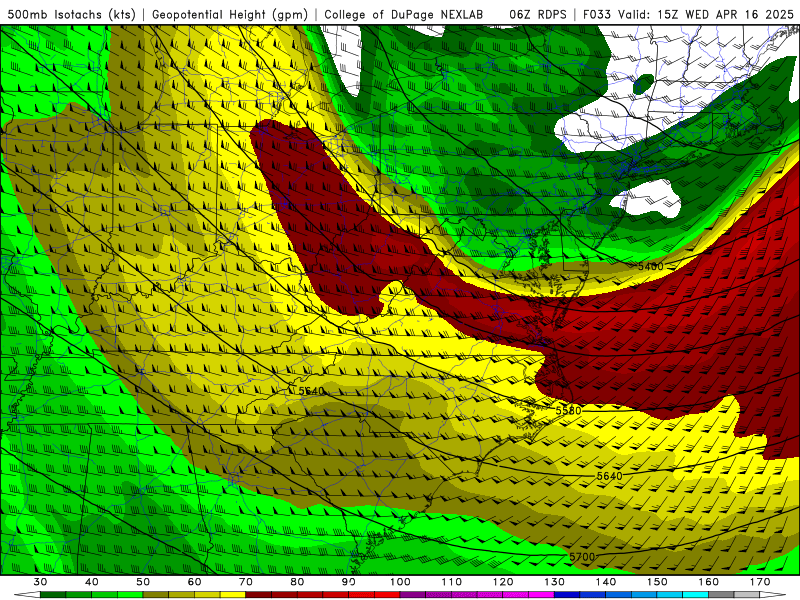
Task: Click the bright red swatch just before 100
Action: (x=387, y=595)
